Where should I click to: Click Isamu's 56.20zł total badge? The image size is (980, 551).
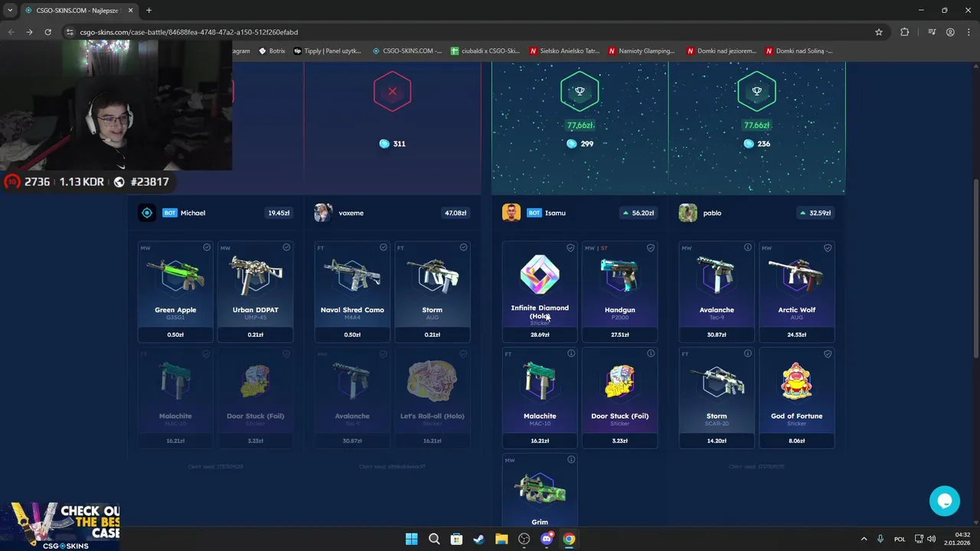(x=639, y=213)
